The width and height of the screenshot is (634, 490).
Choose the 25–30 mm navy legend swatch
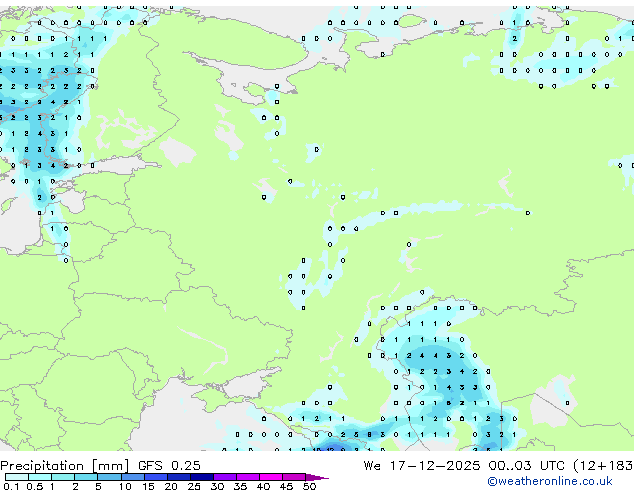point(202,477)
